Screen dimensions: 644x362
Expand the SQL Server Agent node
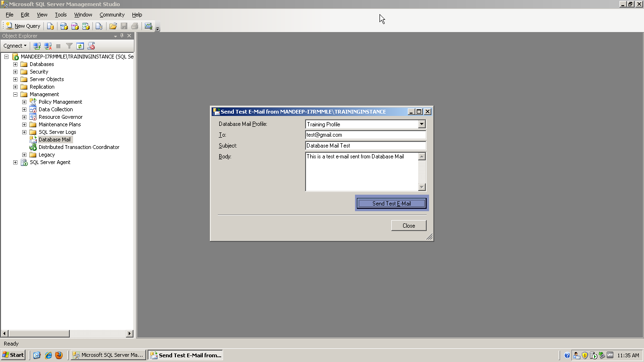(x=15, y=162)
